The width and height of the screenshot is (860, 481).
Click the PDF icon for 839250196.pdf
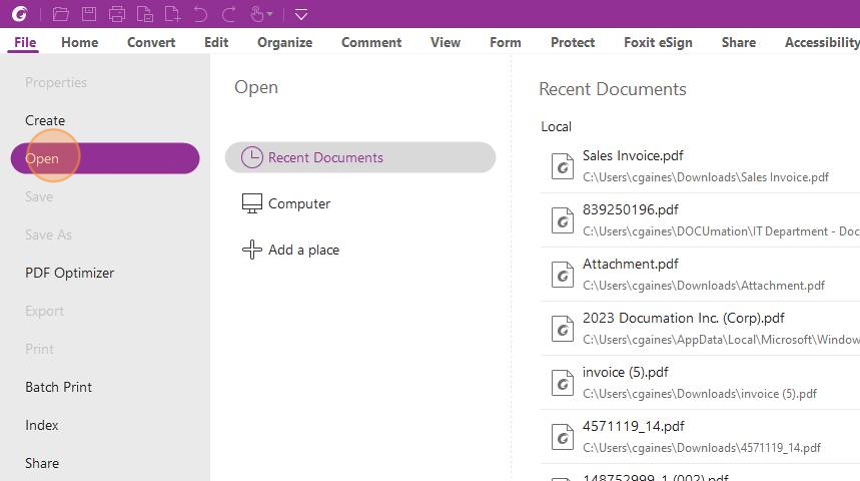562,220
